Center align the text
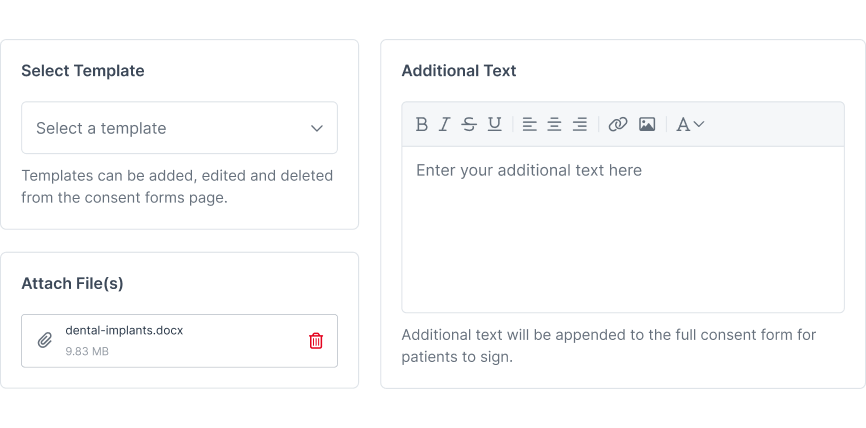 coord(555,124)
